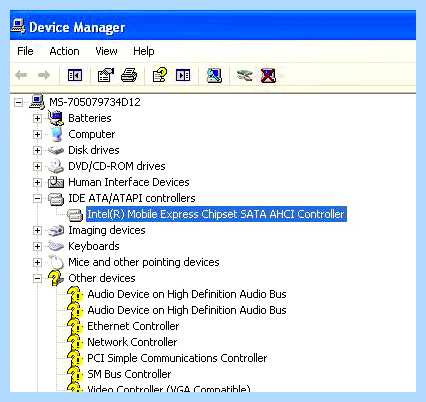Toggle the action pane toolbar icon
The image size is (426, 402).
(x=183, y=75)
